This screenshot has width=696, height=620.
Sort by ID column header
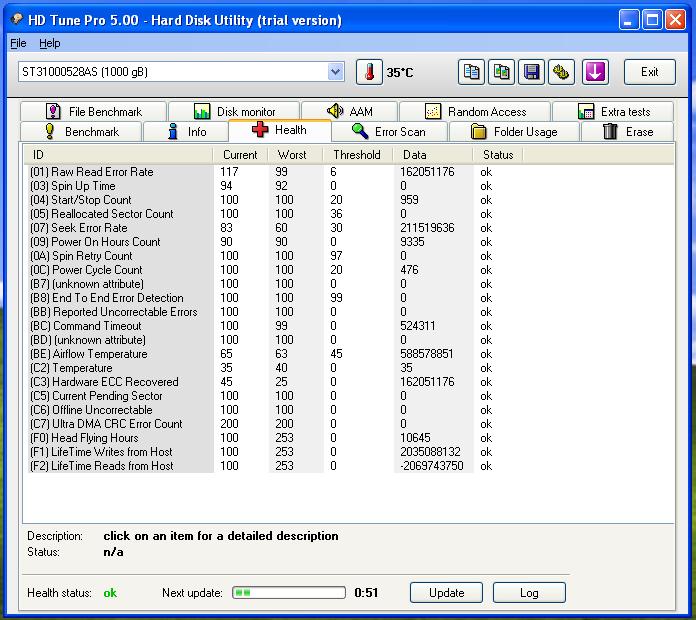118,154
